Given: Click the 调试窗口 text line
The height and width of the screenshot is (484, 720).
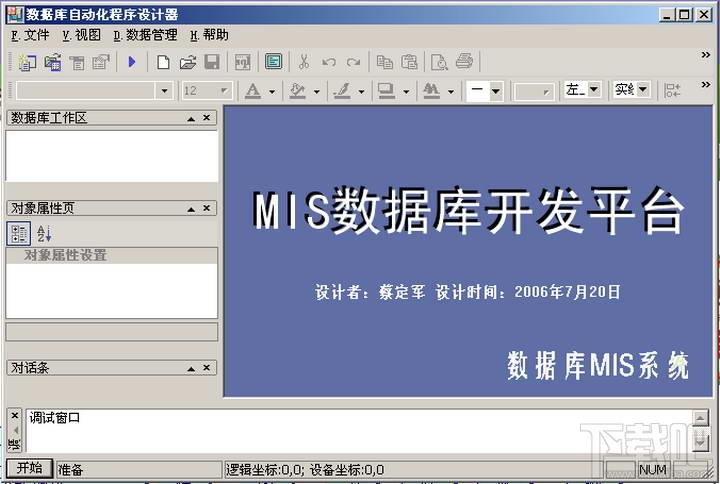Looking at the screenshot, I should pos(55,418).
